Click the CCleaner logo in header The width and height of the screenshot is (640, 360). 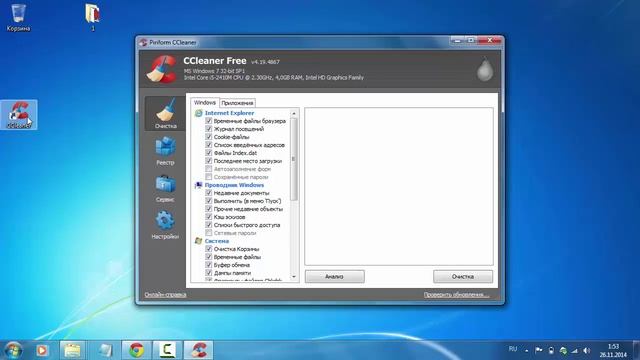[162, 69]
